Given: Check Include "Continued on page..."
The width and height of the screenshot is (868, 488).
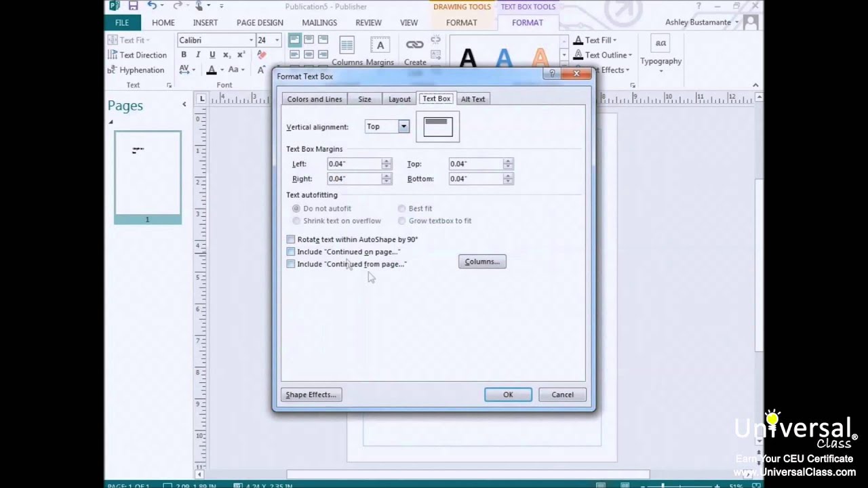Looking at the screenshot, I should 291,251.
